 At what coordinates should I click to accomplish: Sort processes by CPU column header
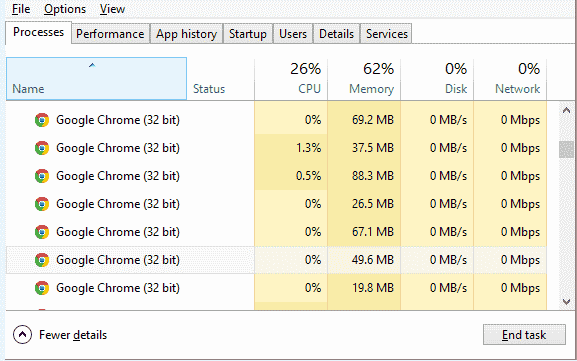[291, 79]
